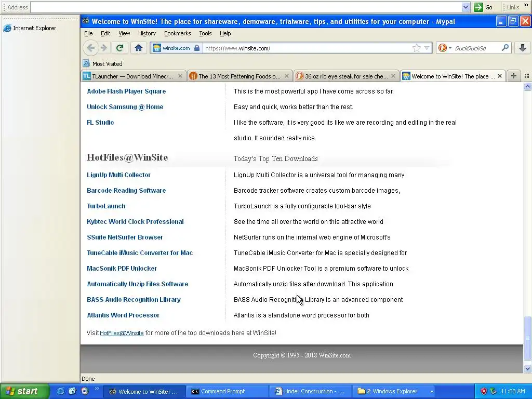Screen dimensions: 532x399
Task: Expand the Quick Launch overflow chevron
Action: pos(97,389)
